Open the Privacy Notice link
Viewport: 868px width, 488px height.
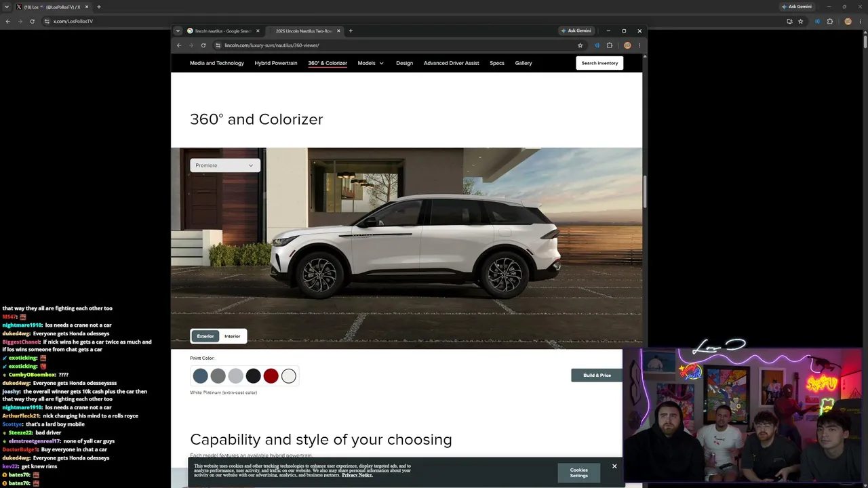coord(357,475)
